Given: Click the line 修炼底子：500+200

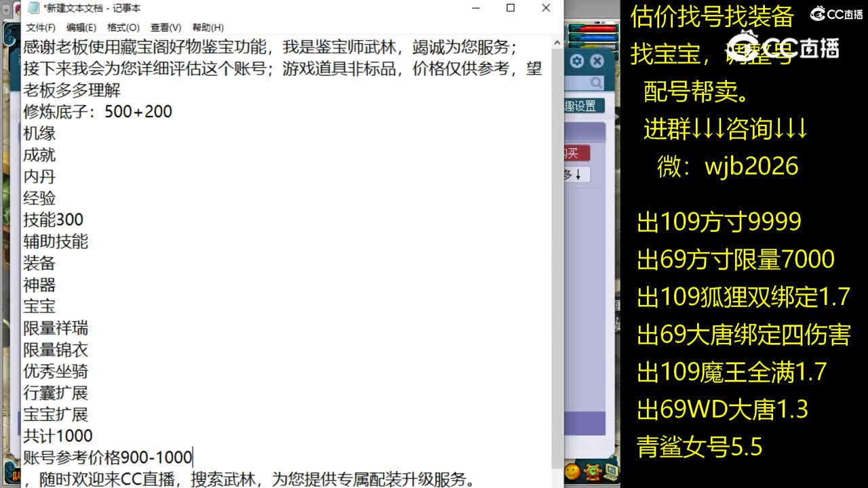Looking at the screenshot, I should click(98, 112).
